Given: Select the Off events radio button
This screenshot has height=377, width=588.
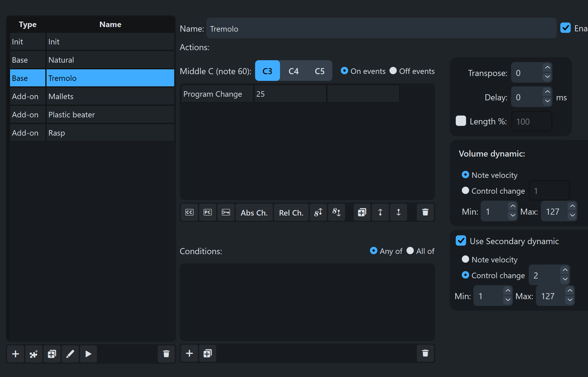Looking at the screenshot, I should point(393,71).
